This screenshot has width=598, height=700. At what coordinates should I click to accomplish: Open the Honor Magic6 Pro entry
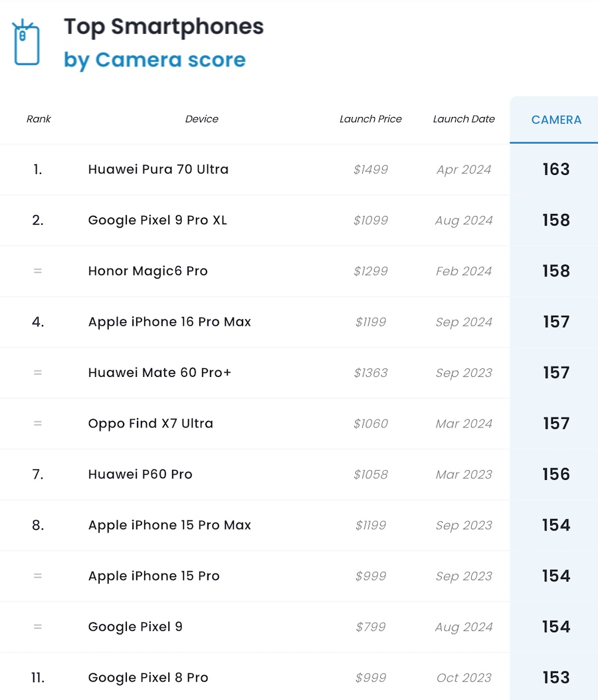click(x=148, y=271)
